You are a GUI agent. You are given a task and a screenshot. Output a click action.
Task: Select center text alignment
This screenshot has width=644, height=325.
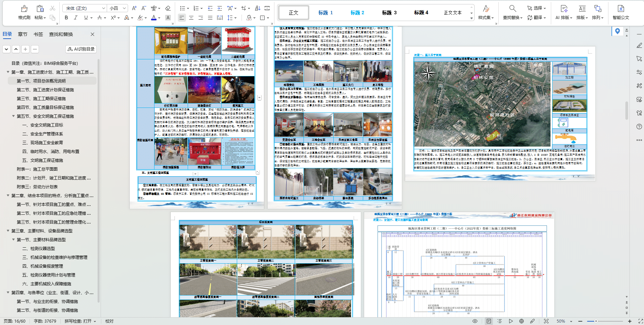[191, 18]
